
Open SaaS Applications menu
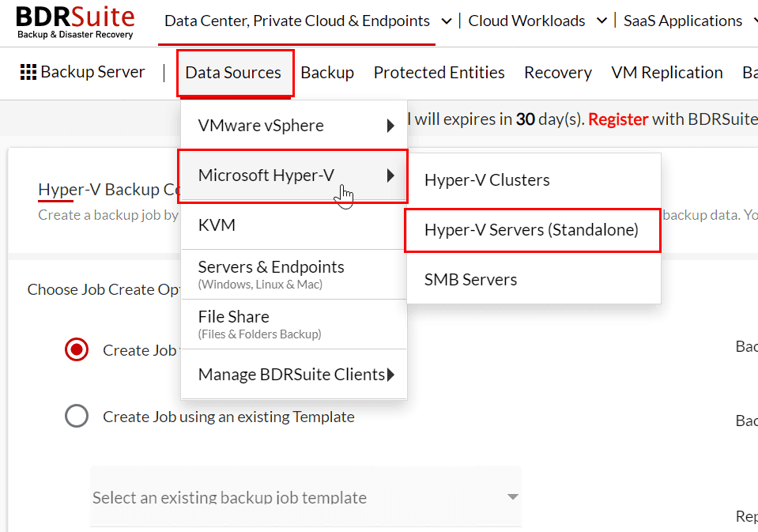coord(683,21)
